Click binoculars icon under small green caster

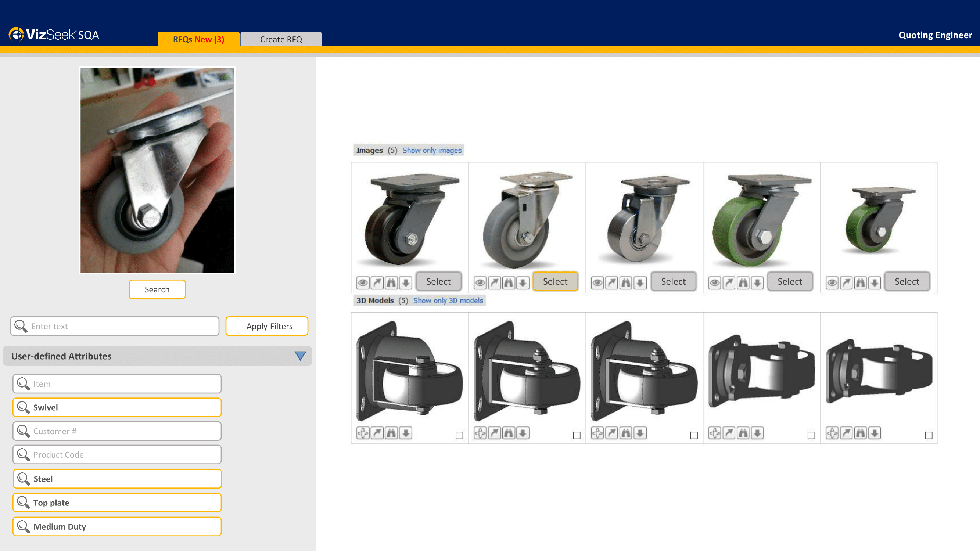861,282
